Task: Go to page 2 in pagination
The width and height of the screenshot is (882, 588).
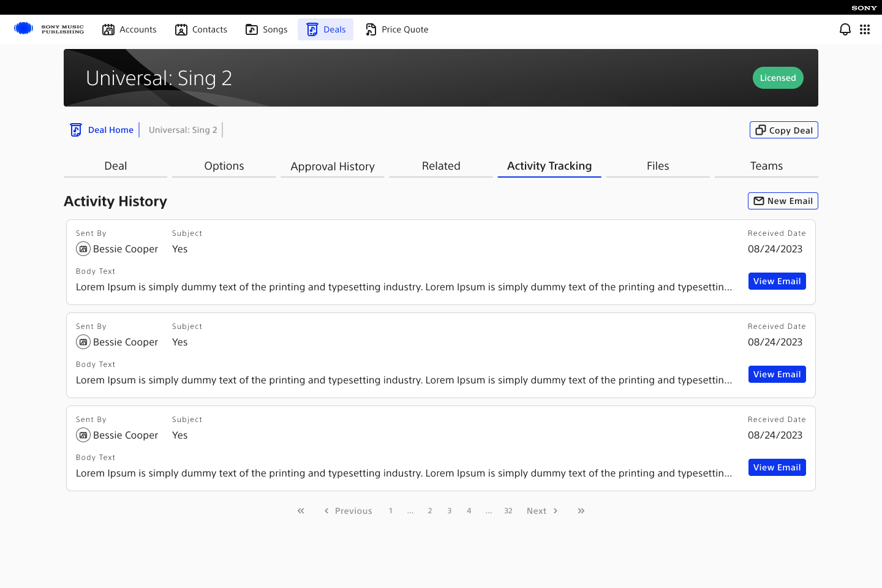Action: click(430, 511)
